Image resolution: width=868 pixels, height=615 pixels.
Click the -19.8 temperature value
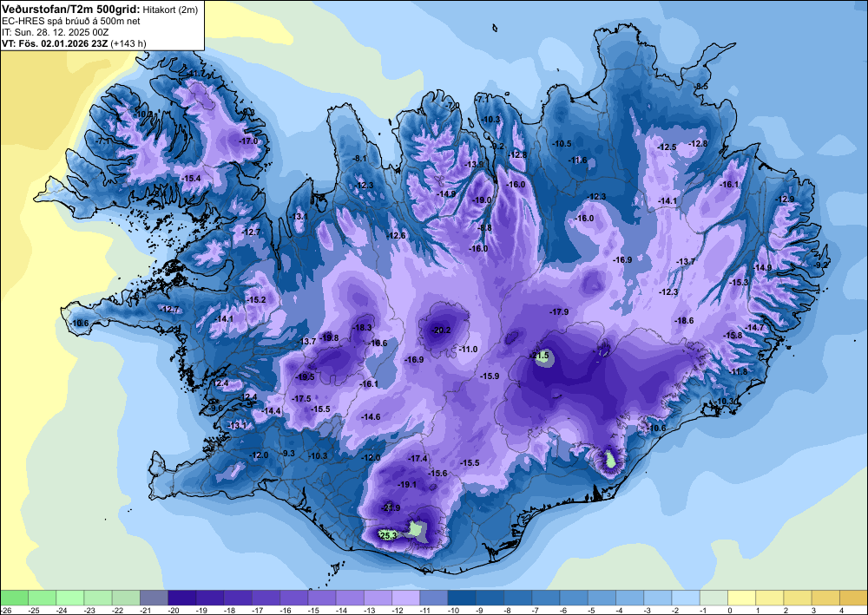329,338
